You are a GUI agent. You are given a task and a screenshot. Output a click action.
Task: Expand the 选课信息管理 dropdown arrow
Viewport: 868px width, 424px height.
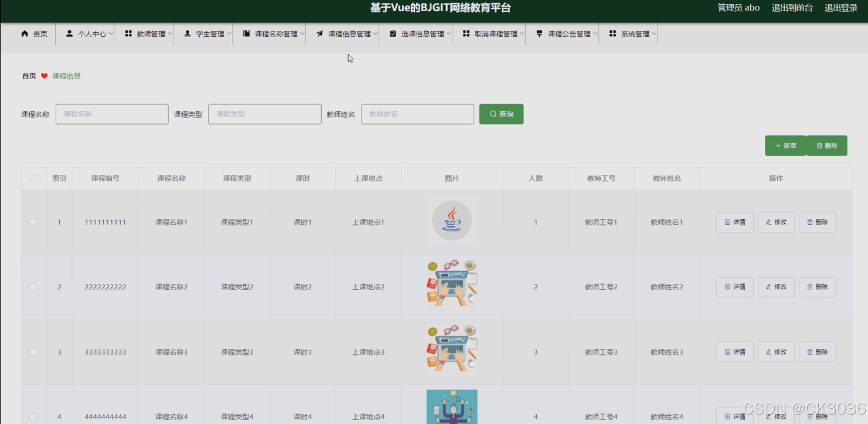click(449, 34)
